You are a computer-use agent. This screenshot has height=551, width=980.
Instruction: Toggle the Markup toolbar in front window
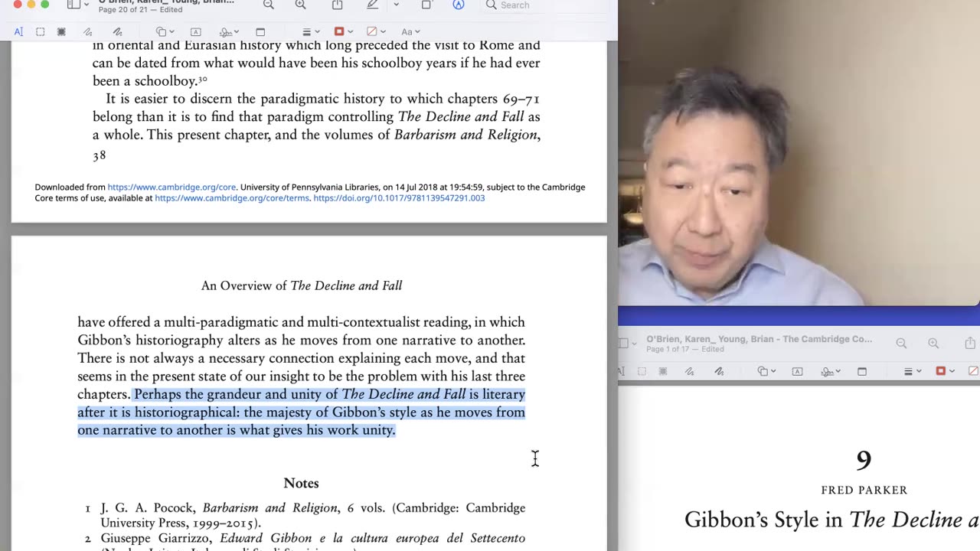pyautogui.click(x=458, y=5)
